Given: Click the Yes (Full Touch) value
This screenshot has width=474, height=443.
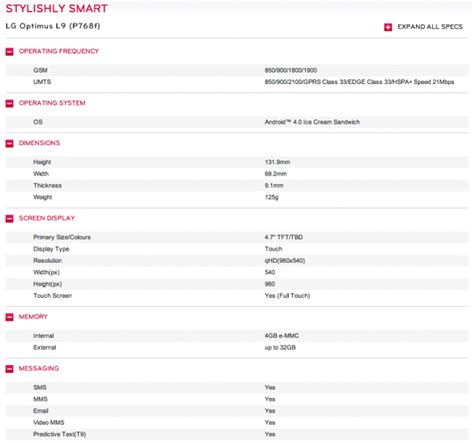Looking at the screenshot, I should (287, 296).
